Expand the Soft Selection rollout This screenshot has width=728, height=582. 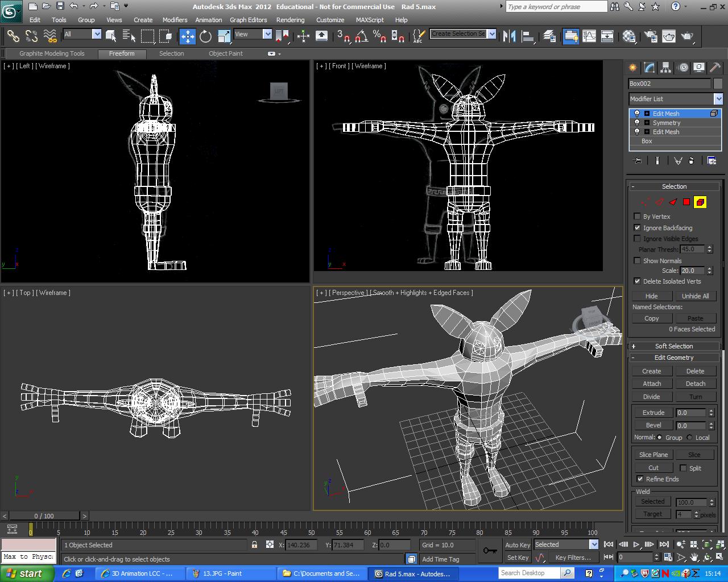tap(674, 346)
